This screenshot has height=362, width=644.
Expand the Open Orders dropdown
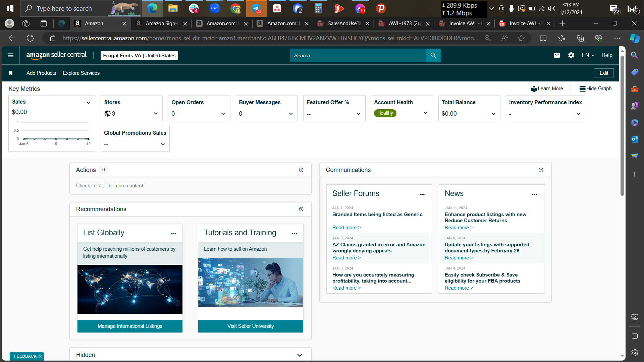coord(223,114)
